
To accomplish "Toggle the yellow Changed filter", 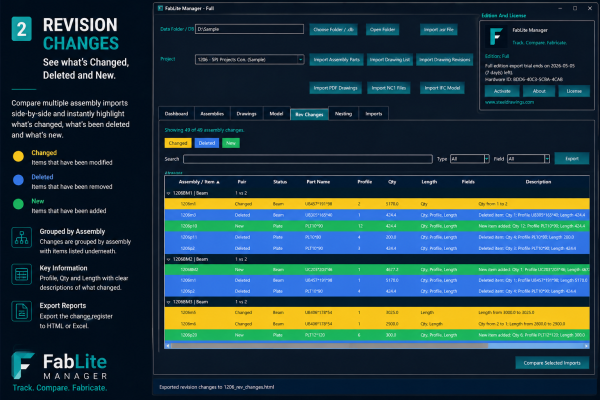I will point(178,143).
